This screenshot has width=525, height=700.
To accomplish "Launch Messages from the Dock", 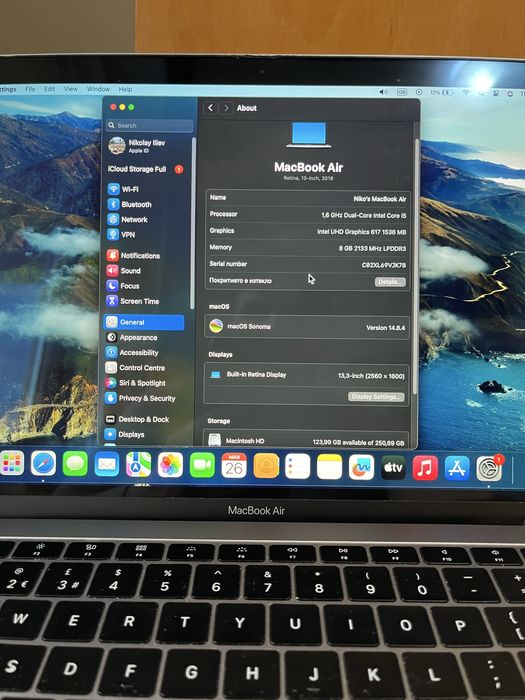I will point(75,464).
